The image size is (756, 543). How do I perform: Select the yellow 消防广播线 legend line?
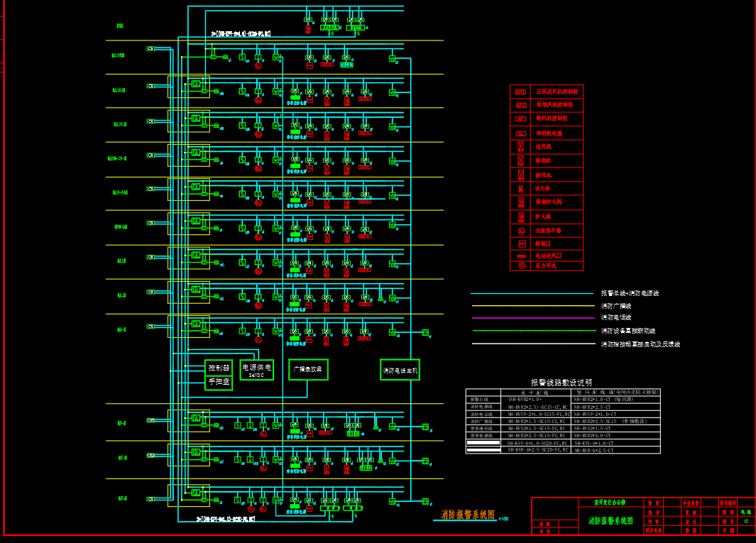[532, 306]
